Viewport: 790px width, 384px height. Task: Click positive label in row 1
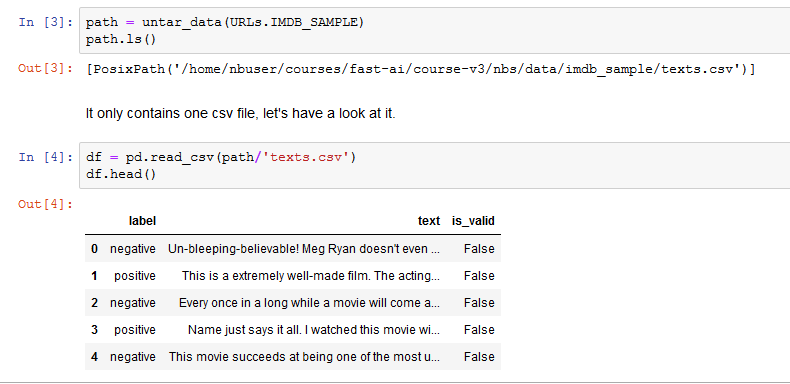135,276
